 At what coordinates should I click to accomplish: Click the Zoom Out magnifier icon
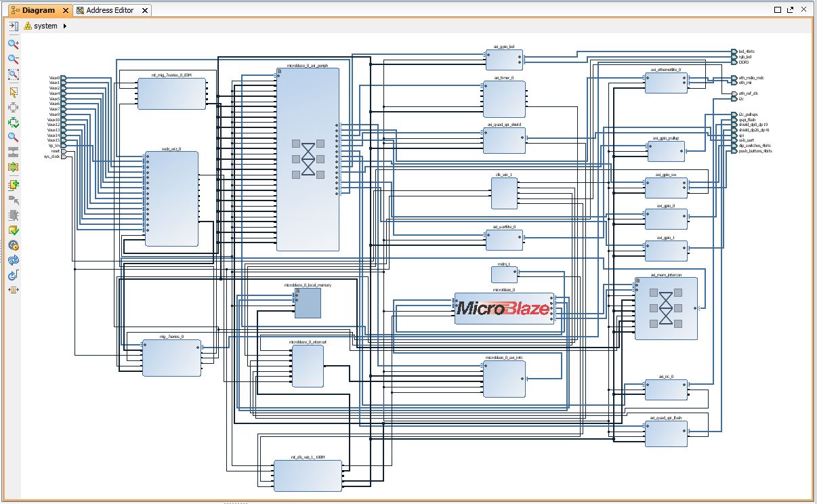coord(13,60)
